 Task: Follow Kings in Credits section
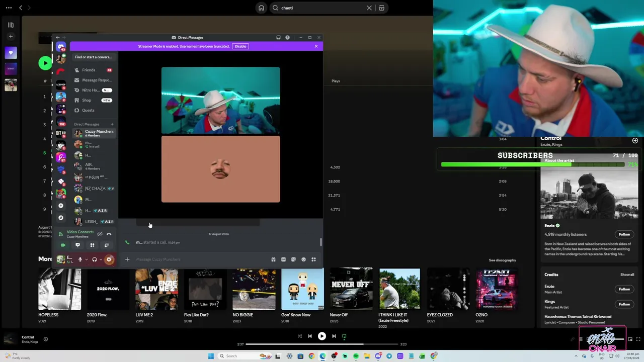[624, 304]
